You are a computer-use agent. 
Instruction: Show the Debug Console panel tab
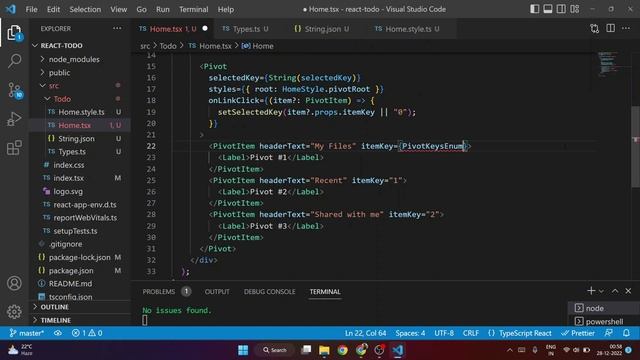269,291
